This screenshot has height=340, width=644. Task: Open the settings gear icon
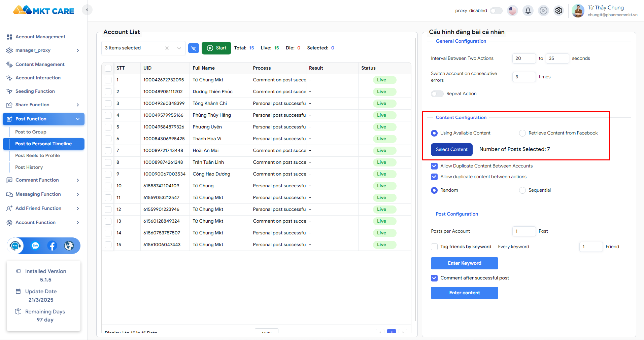point(558,11)
